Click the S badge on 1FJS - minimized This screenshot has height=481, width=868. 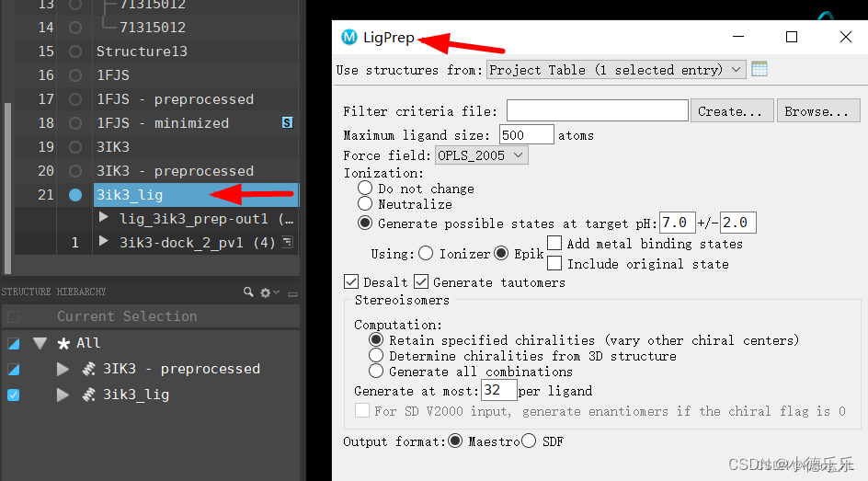pos(287,122)
